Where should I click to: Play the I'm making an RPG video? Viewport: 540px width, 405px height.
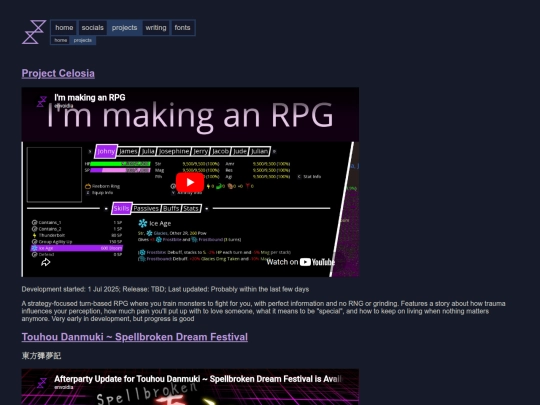(190, 182)
